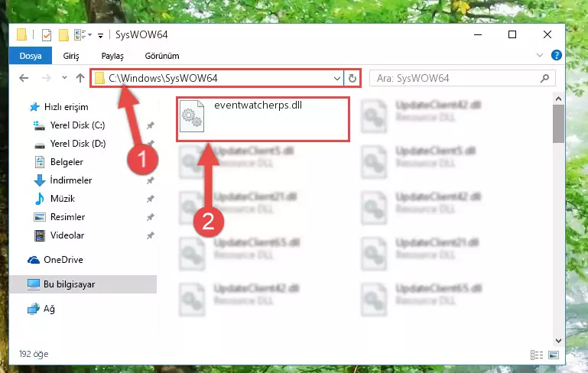Viewport: 588px width, 373px height.
Task: Open Videolar folder in sidebar
Action: tap(67, 235)
